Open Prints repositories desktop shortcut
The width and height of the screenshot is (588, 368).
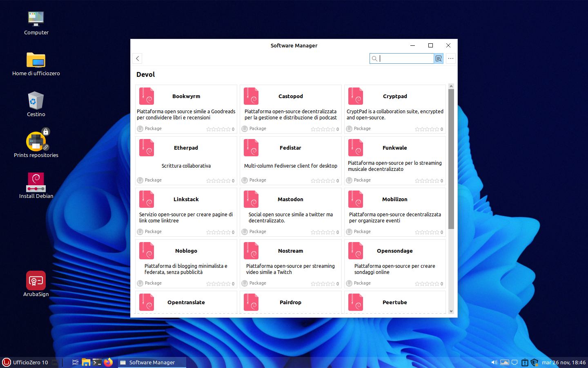tap(36, 144)
